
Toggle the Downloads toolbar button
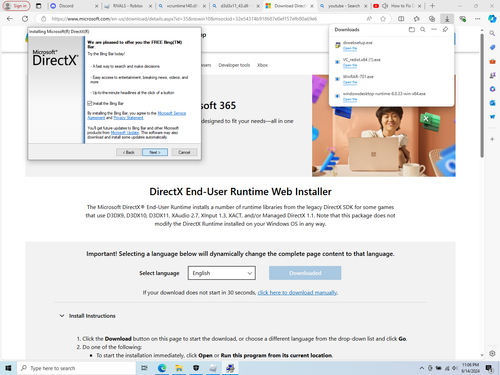coord(447,19)
